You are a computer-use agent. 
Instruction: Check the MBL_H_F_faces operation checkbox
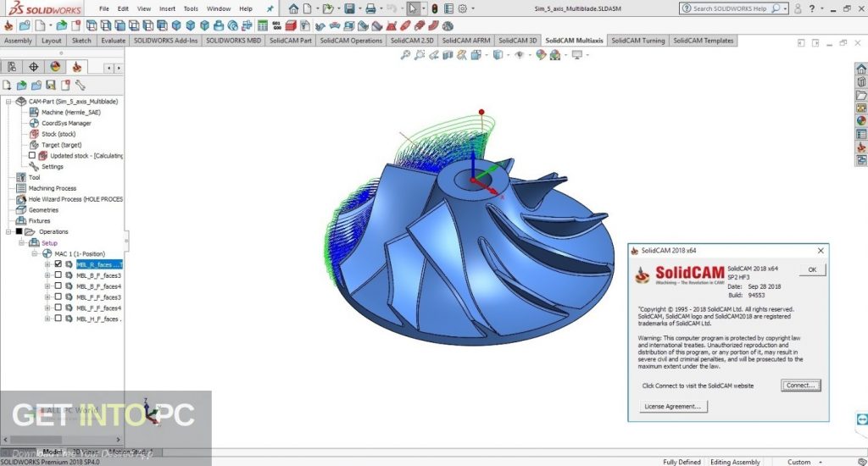click(x=58, y=319)
